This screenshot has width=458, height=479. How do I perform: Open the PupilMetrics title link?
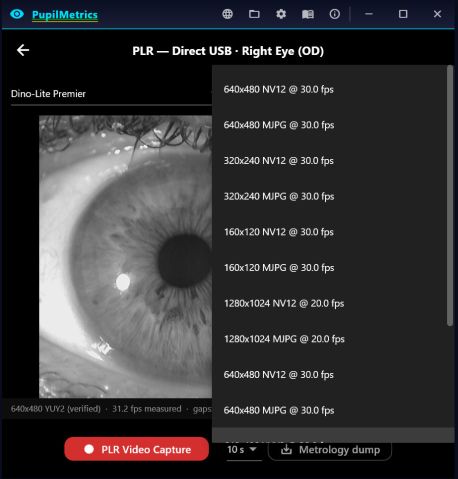tap(65, 15)
